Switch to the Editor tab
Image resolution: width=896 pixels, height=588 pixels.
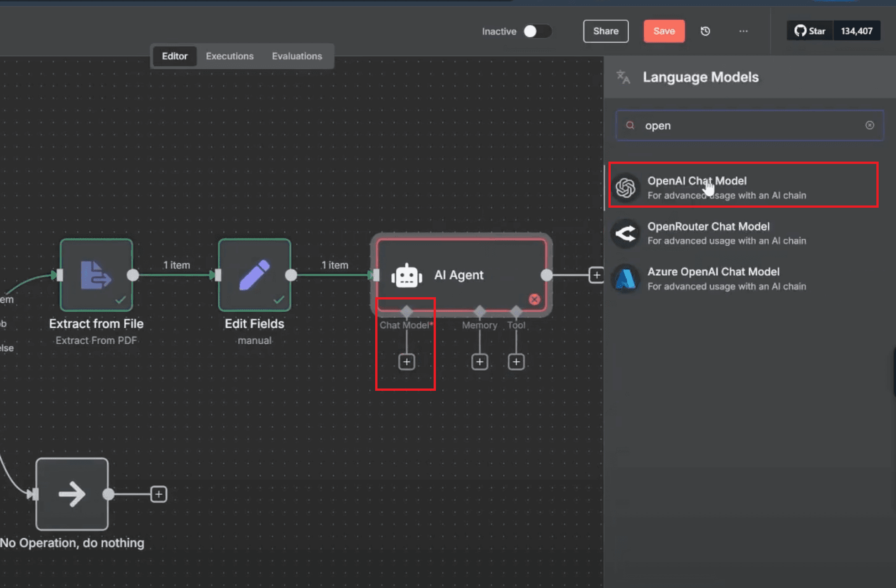click(175, 56)
